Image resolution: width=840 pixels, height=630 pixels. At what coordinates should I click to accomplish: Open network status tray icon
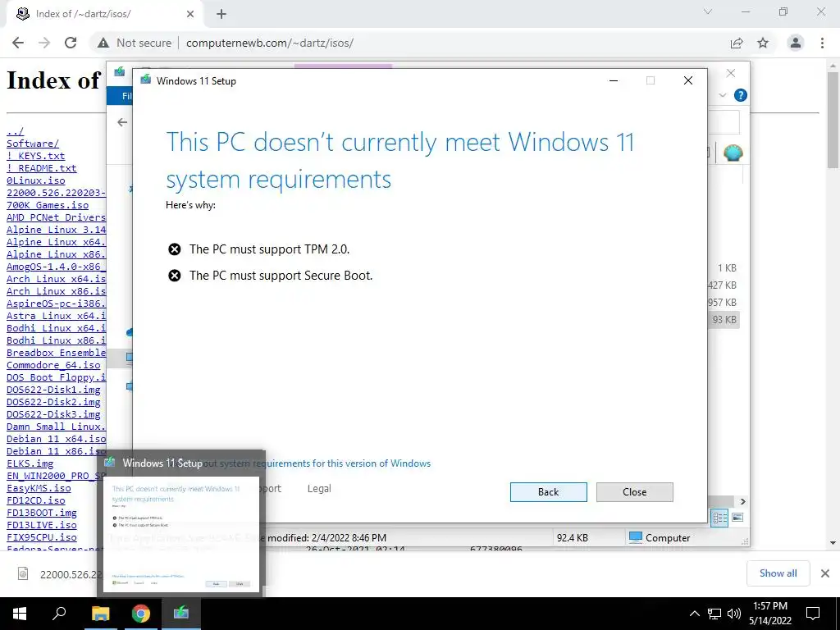(714, 614)
